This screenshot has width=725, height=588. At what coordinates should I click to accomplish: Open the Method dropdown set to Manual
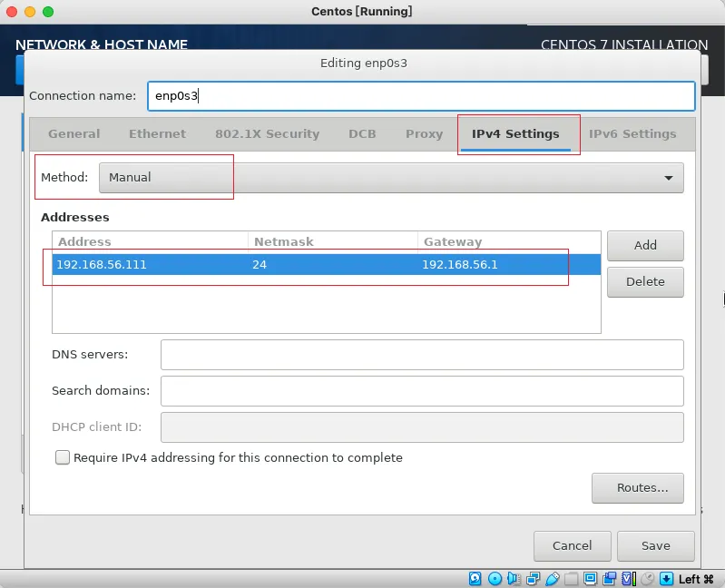390,178
